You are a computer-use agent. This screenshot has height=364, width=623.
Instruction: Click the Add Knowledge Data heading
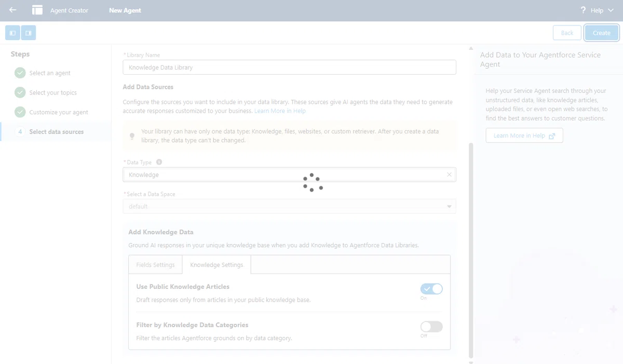click(161, 232)
